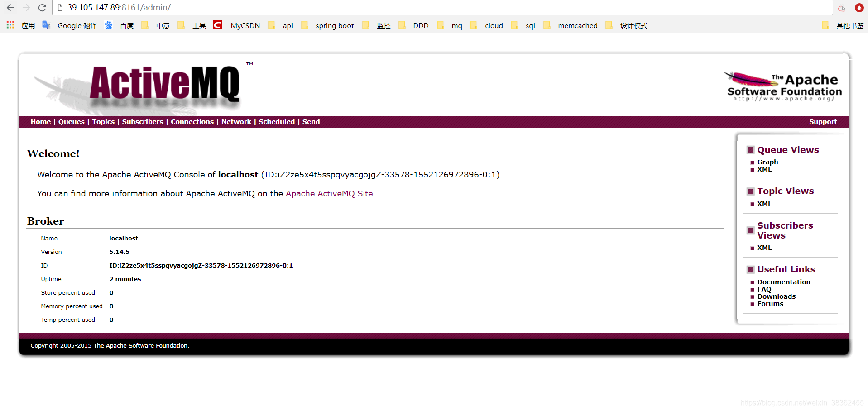The height and width of the screenshot is (411, 868).
Task: Open XML link under Queue Views
Action: coord(764,169)
